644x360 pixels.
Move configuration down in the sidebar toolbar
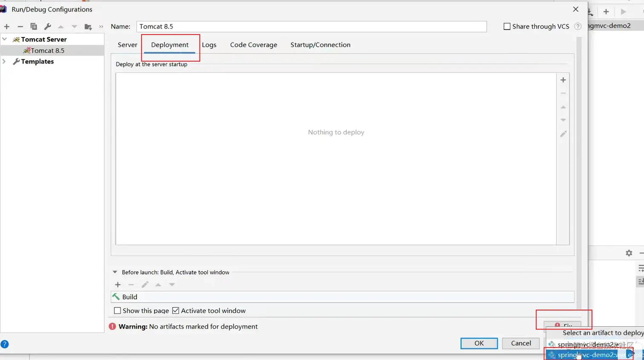coord(74,26)
